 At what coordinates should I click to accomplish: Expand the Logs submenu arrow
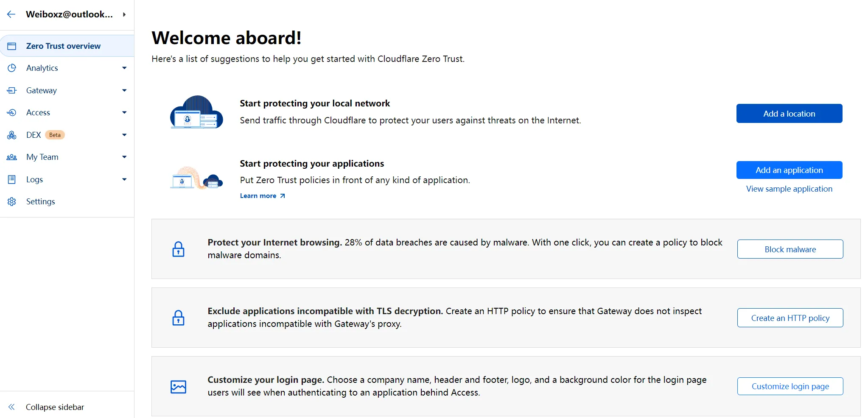(x=124, y=179)
